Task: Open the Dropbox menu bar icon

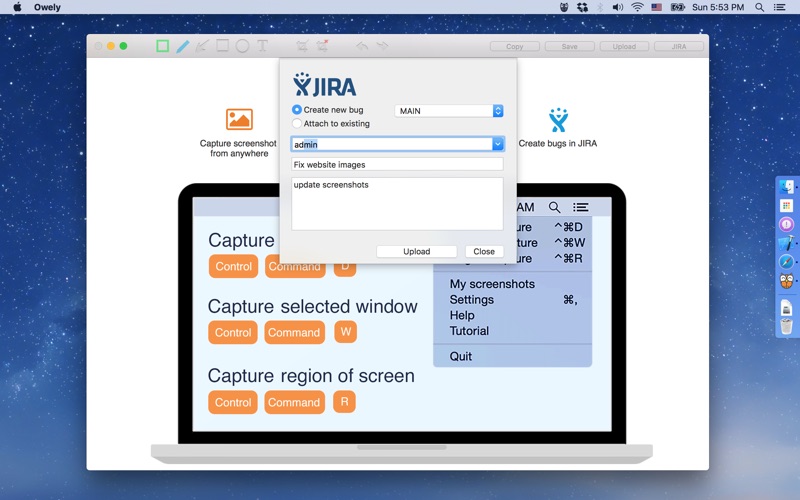Action: [582, 7]
